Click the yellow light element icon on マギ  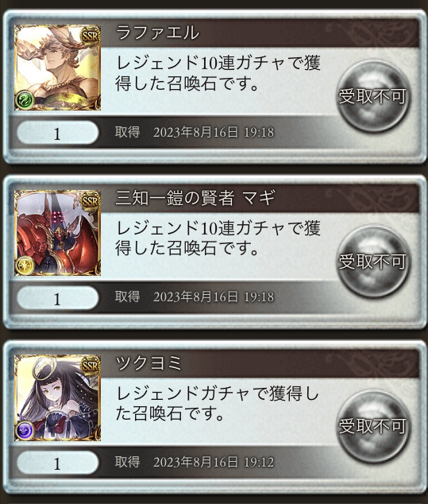(x=25, y=265)
